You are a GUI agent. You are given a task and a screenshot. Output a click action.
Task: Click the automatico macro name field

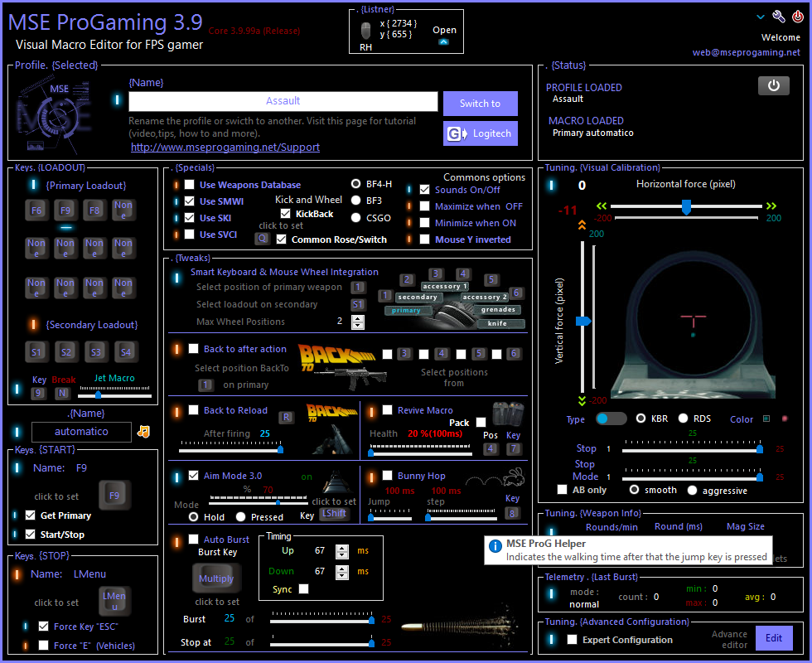click(x=81, y=432)
